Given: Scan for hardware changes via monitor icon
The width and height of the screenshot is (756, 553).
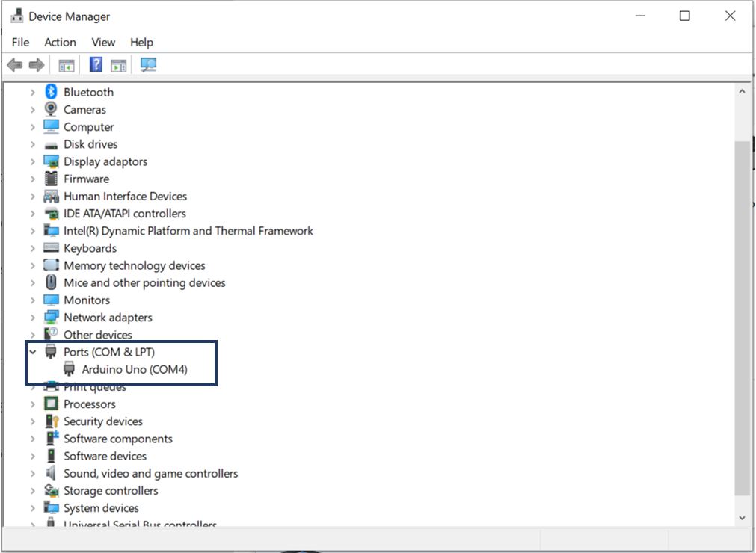Looking at the screenshot, I should pos(149,65).
